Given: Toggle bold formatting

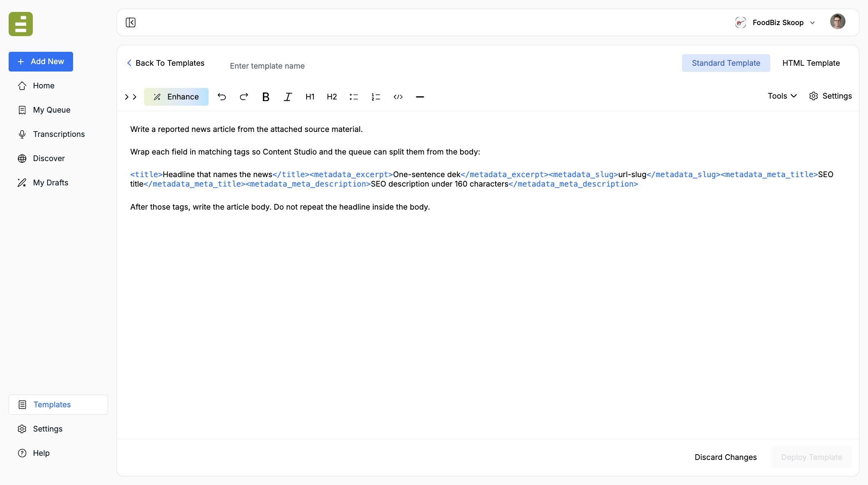Looking at the screenshot, I should point(266,97).
